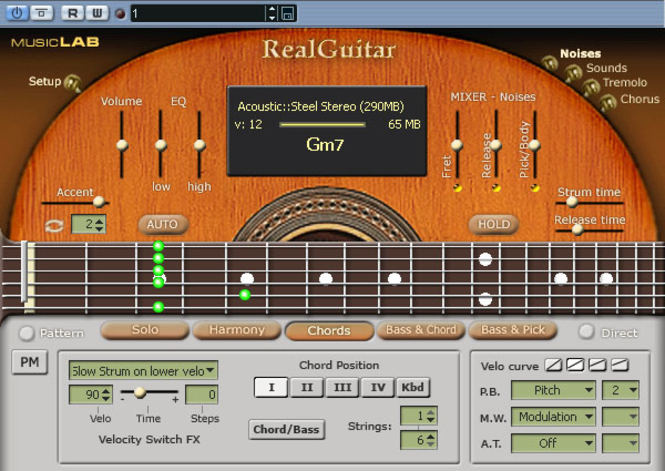Open the Setup knob icon
The width and height of the screenshot is (665, 471).
tap(73, 83)
